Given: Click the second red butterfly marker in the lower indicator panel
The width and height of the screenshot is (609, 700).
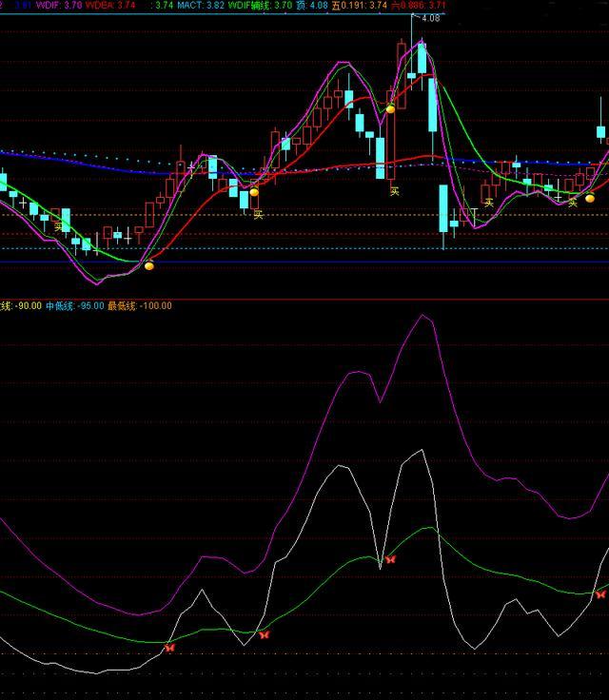Looking at the screenshot, I should coord(265,634).
